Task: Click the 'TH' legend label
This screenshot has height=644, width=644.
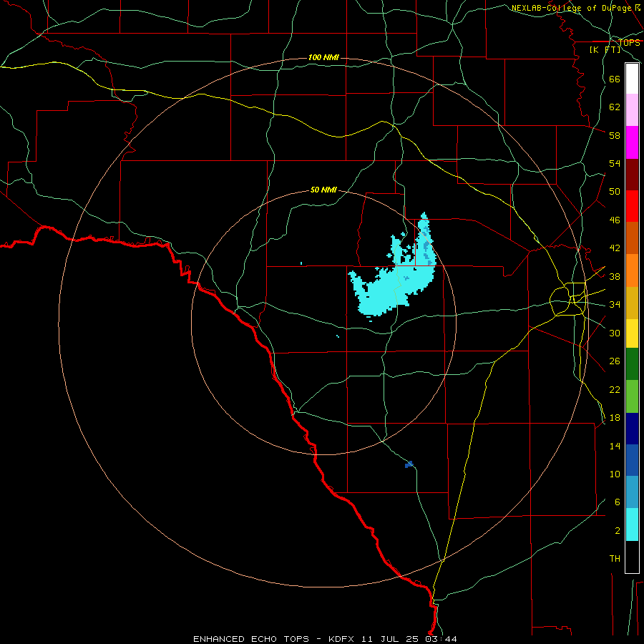Action: click(615, 559)
